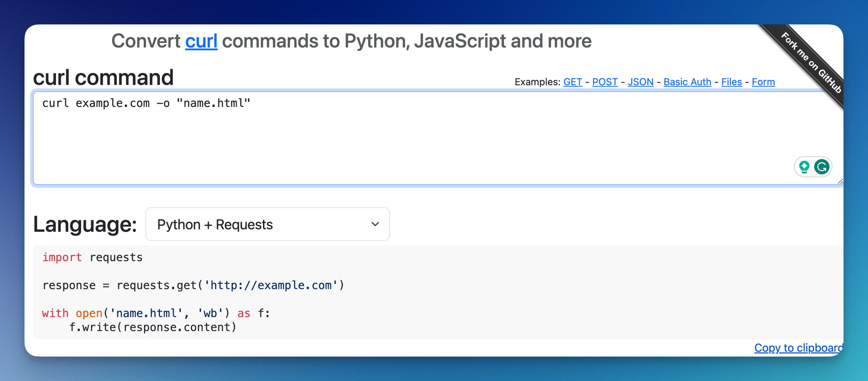Expand the Python + Requests language dropdown
The image size is (868, 381).
point(267,224)
